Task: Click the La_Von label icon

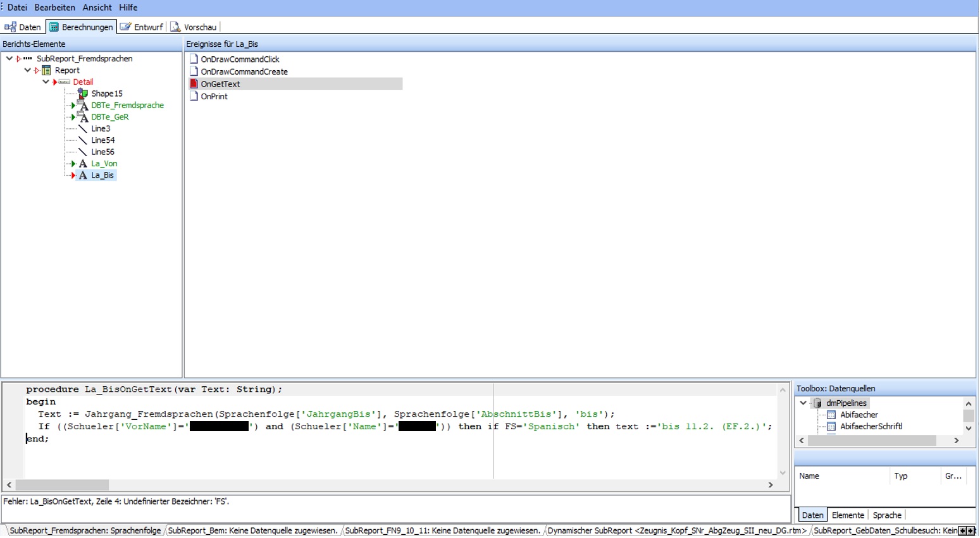Action: coord(83,164)
